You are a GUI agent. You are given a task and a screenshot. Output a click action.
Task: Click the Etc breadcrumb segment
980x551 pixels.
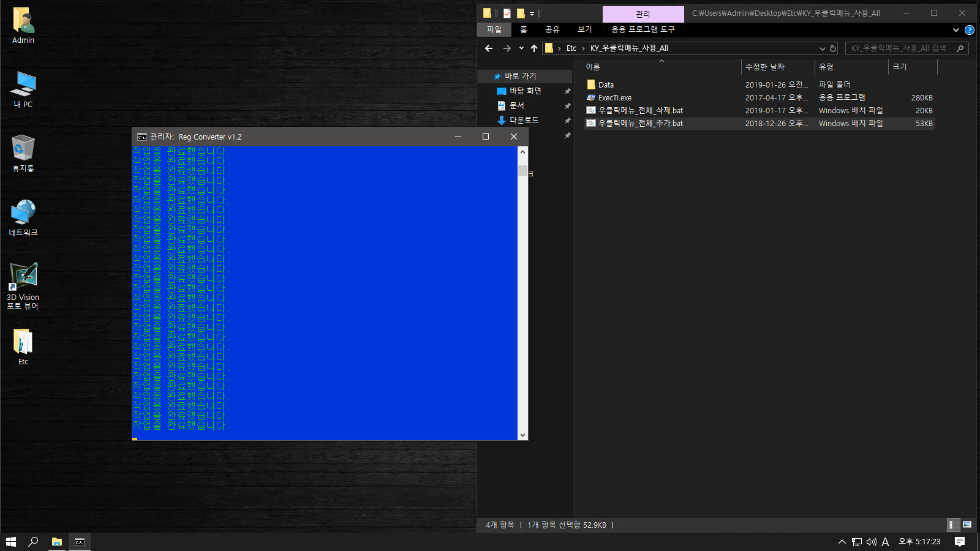click(571, 48)
